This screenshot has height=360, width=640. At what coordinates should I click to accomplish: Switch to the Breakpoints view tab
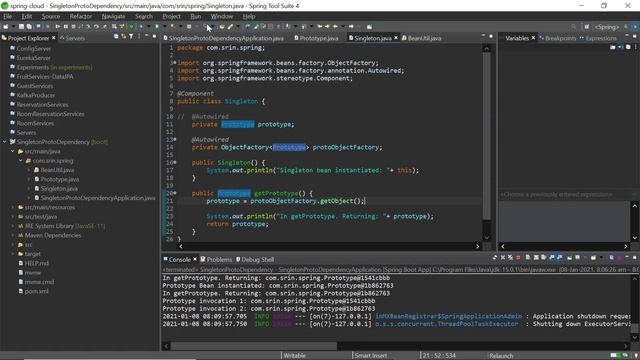(x=558, y=38)
